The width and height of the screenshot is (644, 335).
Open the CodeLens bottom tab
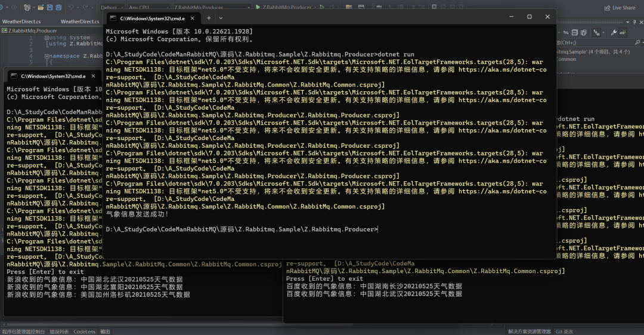[x=85, y=331]
